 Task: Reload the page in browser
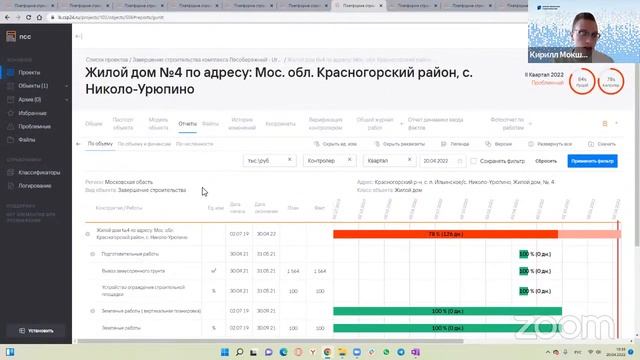pos(28,18)
